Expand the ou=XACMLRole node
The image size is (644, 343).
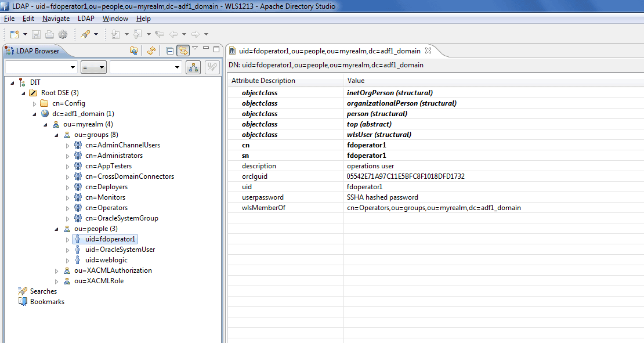coord(57,281)
